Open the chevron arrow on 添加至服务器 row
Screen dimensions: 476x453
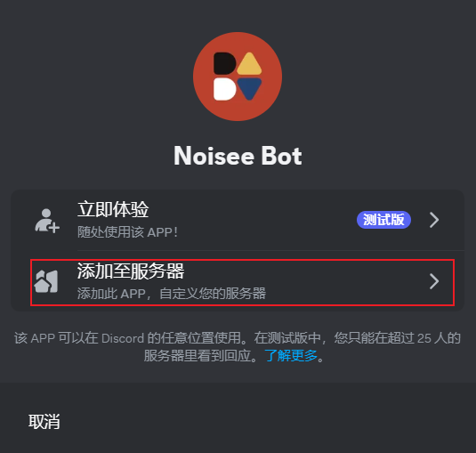click(x=434, y=281)
